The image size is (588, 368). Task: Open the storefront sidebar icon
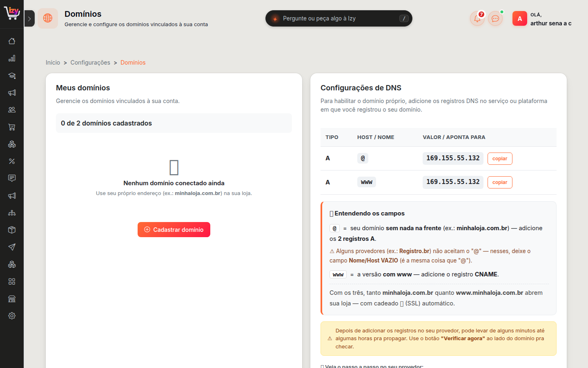pos(12,298)
